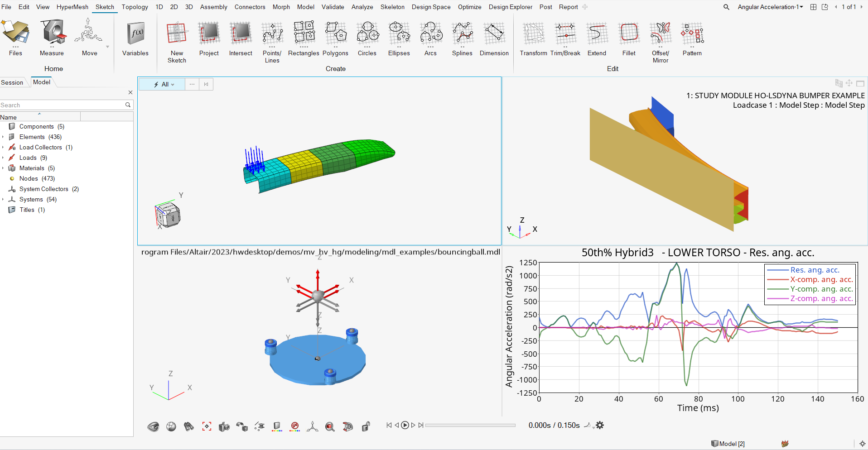Click the Fillet edit tool

628,39
